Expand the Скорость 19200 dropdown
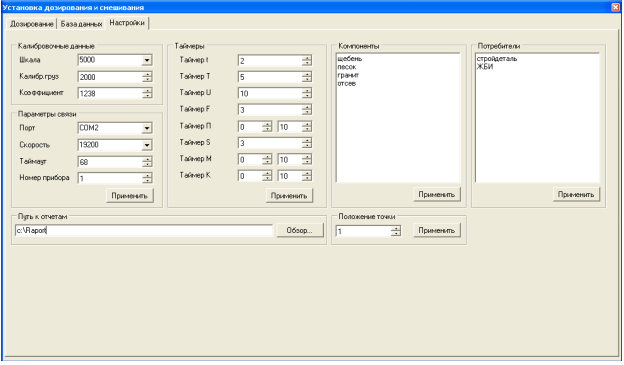The image size is (624, 365). [147, 145]
